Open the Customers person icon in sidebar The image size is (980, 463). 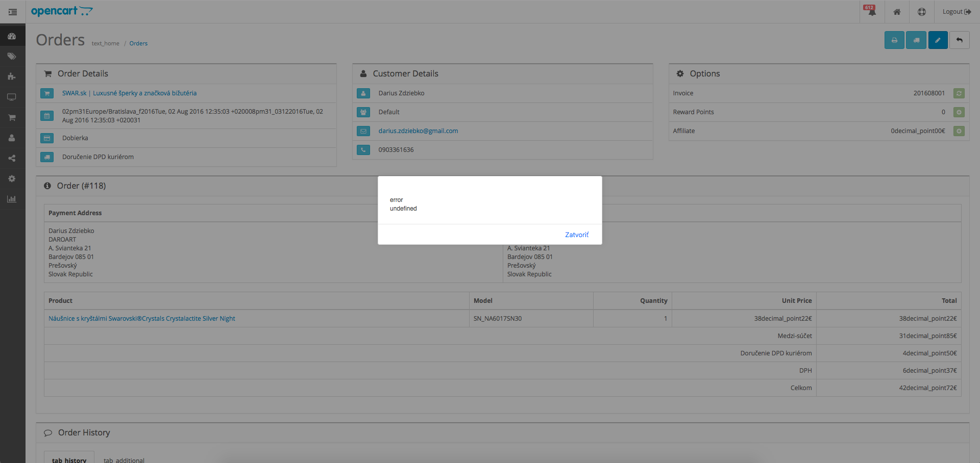coord(12,138)
